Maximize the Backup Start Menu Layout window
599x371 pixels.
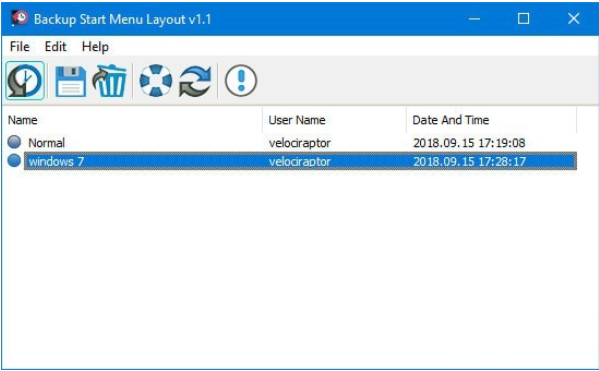point(523,18)
